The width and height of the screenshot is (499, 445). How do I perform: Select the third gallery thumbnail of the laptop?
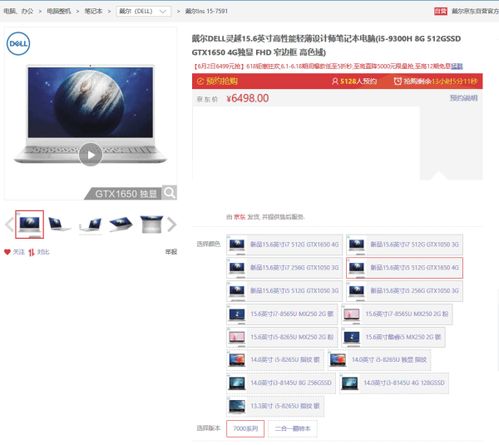(90, 224)
